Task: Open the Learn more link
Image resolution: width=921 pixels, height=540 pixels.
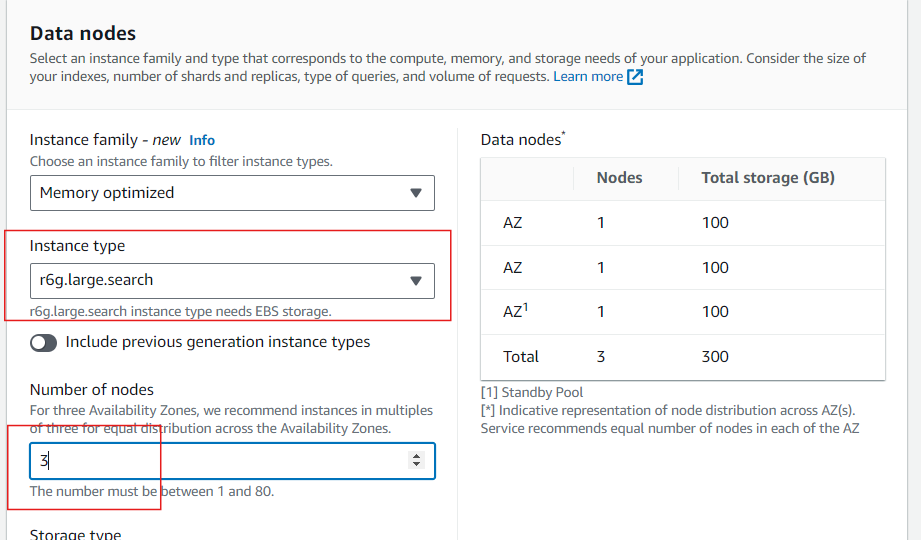Action: tap(588, 77)
